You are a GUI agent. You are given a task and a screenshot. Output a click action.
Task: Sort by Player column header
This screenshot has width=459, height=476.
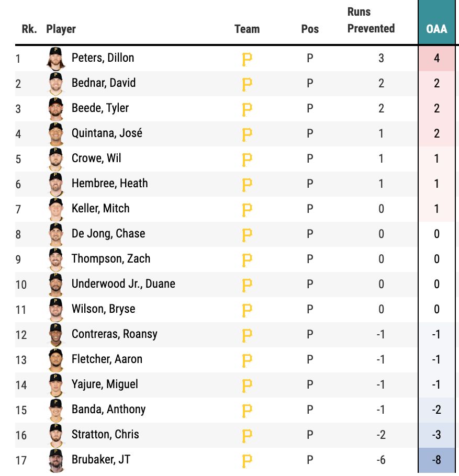pyautogui.click(x=61, y=29)
